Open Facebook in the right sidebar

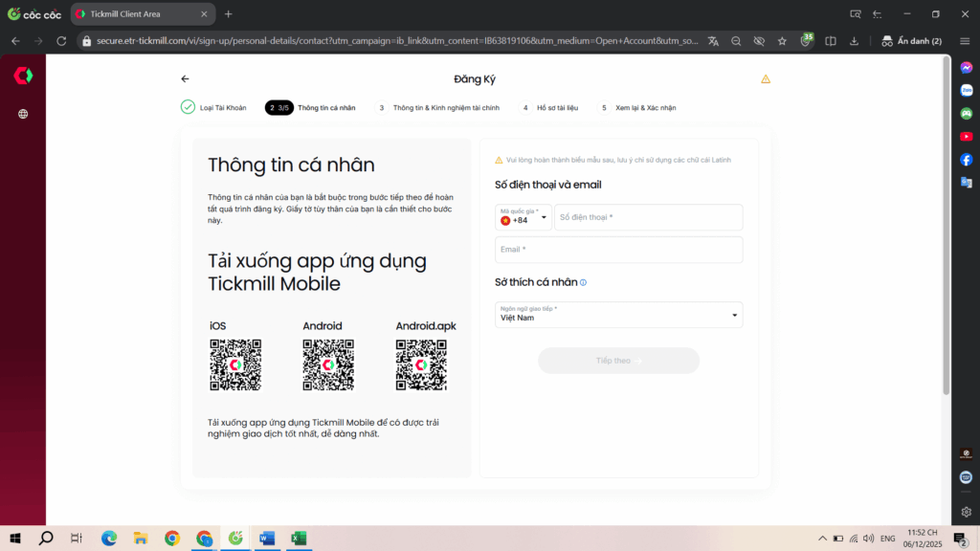point(967,160)
